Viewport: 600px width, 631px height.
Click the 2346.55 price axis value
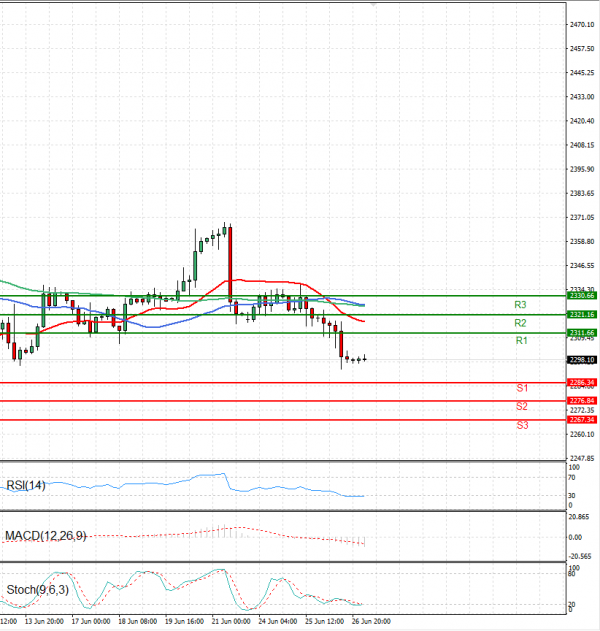coord(582,266)
